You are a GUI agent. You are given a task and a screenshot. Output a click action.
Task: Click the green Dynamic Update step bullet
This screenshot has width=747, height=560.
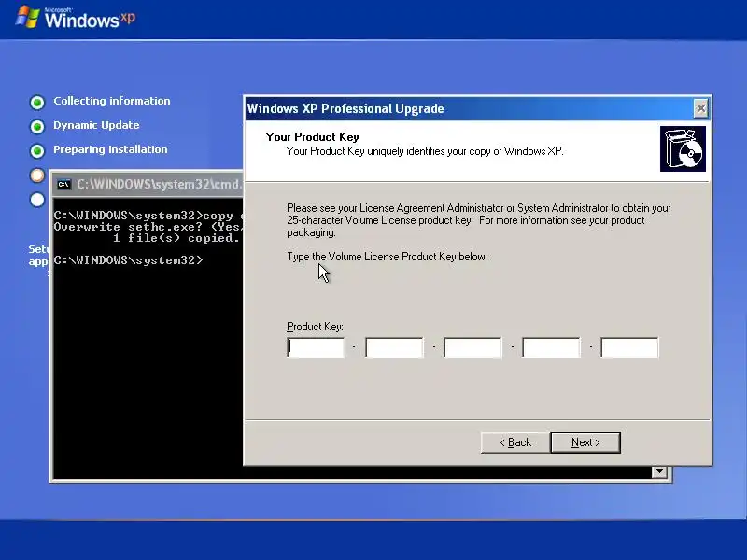(37, 126)
